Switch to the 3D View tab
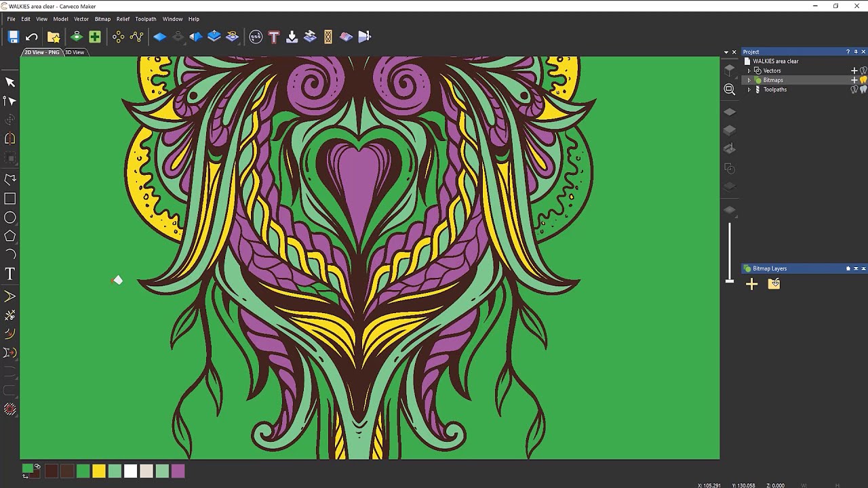868x488 pixels. (x=75, y=52)
